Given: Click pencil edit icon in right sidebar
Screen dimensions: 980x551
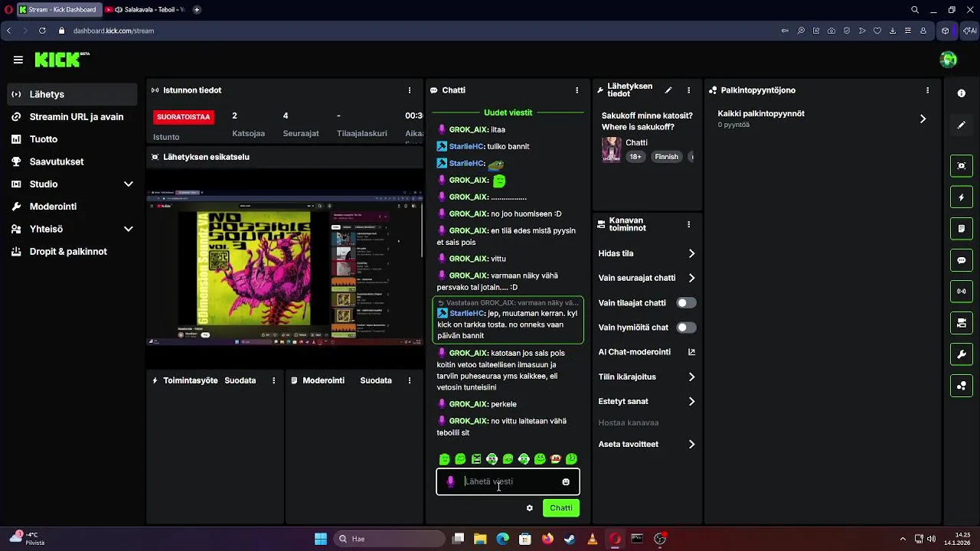Looking at the screenshot, I should click(x=962, y=125).
